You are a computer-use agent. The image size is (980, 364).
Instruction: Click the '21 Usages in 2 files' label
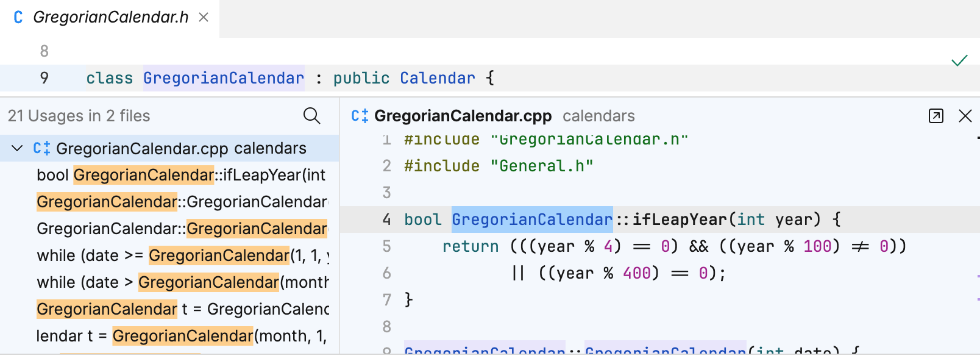click(79, 116)
